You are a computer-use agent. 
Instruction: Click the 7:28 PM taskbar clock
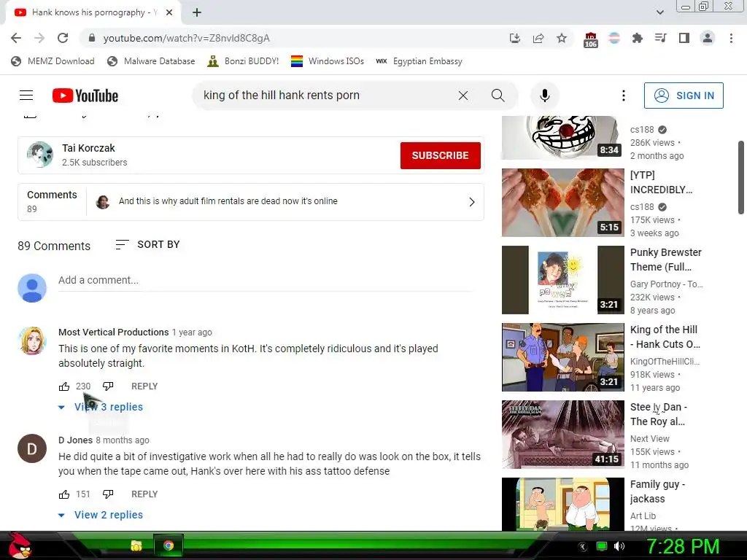[683, 546]
